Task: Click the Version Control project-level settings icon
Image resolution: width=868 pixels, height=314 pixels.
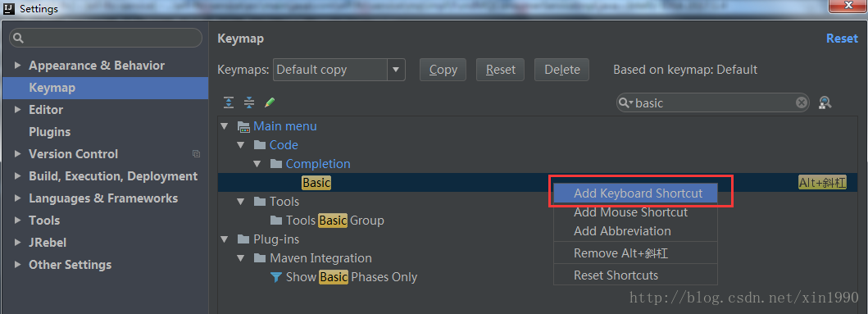Action: tap(196, 153)
